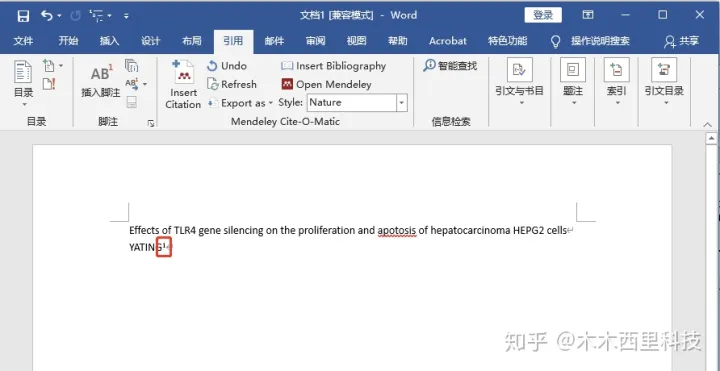Viewport: 720px width, 371px height.
Task: Click the lightbulb tell me icon
Action: click(x=556, y=41)
